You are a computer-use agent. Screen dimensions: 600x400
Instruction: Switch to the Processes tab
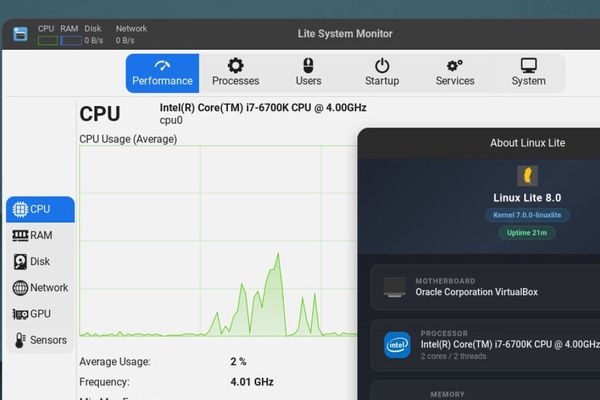coord(235,73)
